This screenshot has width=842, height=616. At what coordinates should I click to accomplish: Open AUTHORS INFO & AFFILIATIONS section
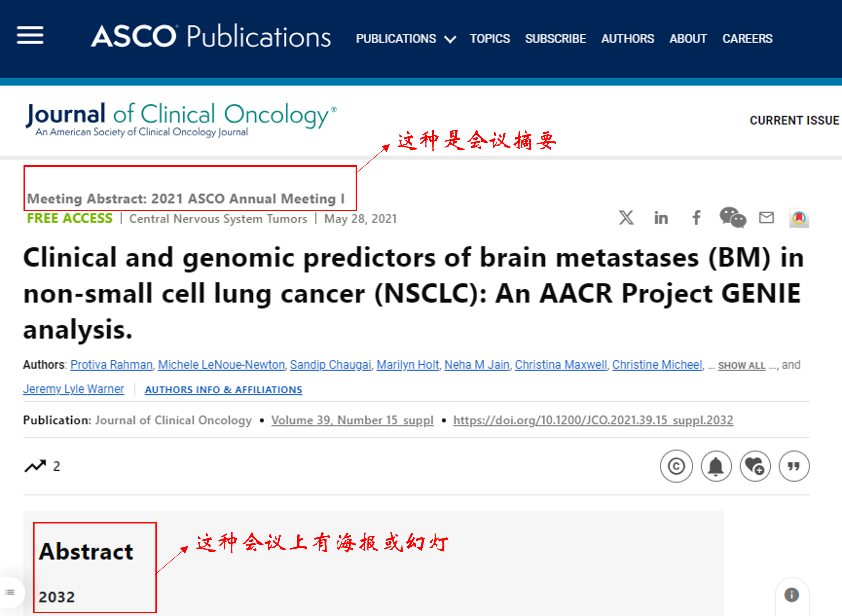pos(223,390)
